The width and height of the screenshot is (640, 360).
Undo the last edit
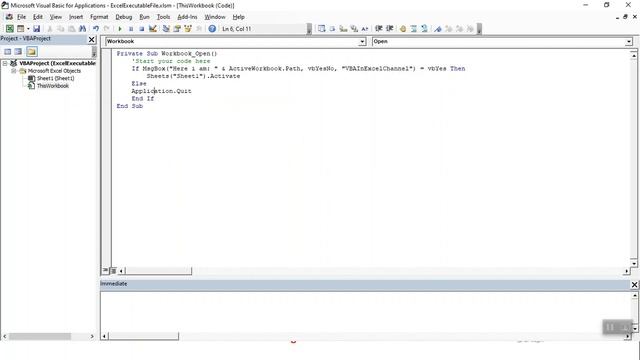click(x=96, y=29)
